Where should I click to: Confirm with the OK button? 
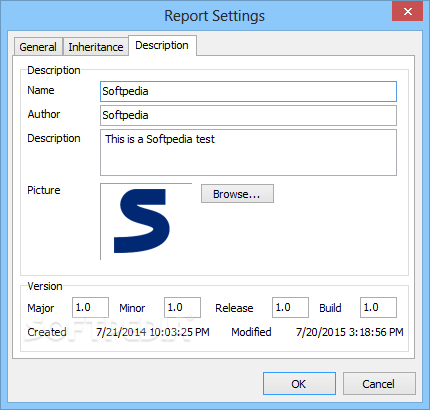click(x=299, y=384)
